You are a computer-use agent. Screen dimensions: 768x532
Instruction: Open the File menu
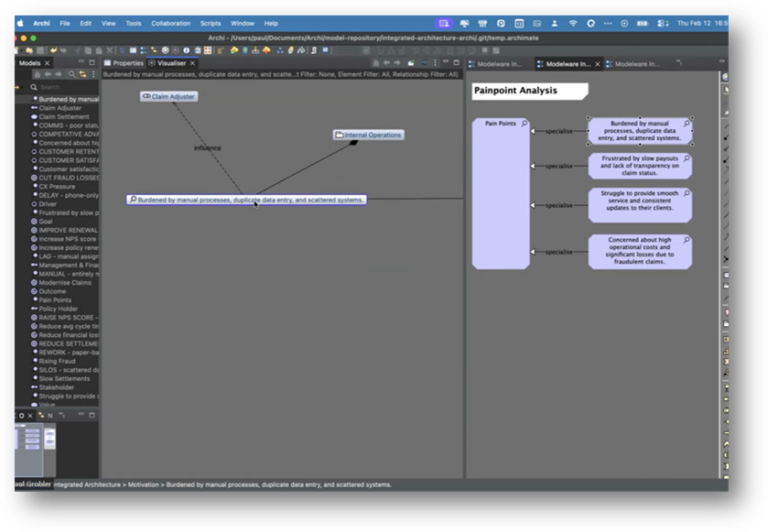click(65, 24)
